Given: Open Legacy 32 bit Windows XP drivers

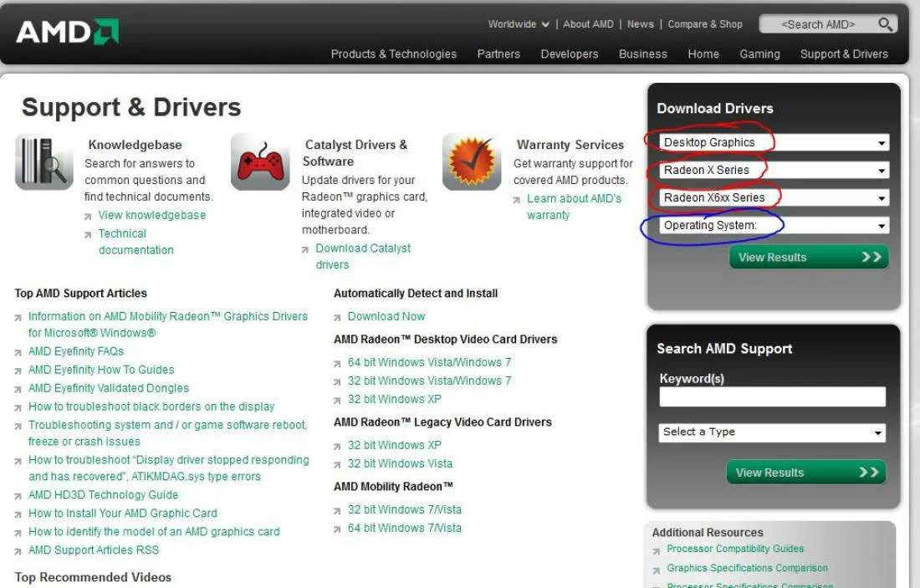Looking at the screenshot, I should point(394,445).
